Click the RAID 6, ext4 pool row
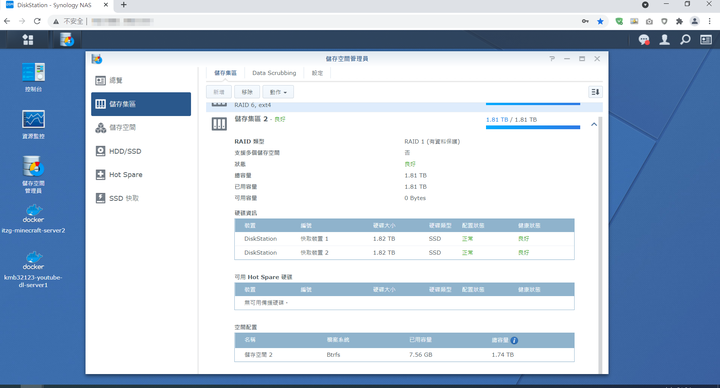The width and height of the screenshot is (720, 388). (x=404, y=106)
